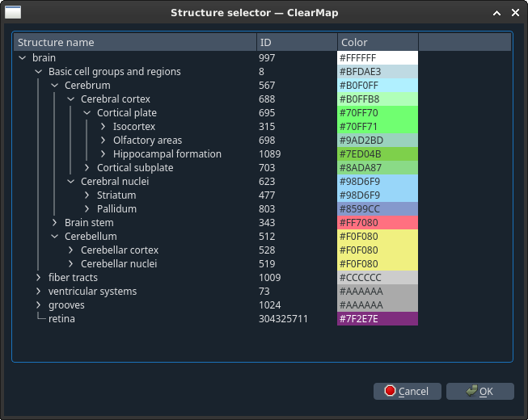Select the #BFDAE3 color cell
This screenshot has width=528, height=420.
point(378,72)
